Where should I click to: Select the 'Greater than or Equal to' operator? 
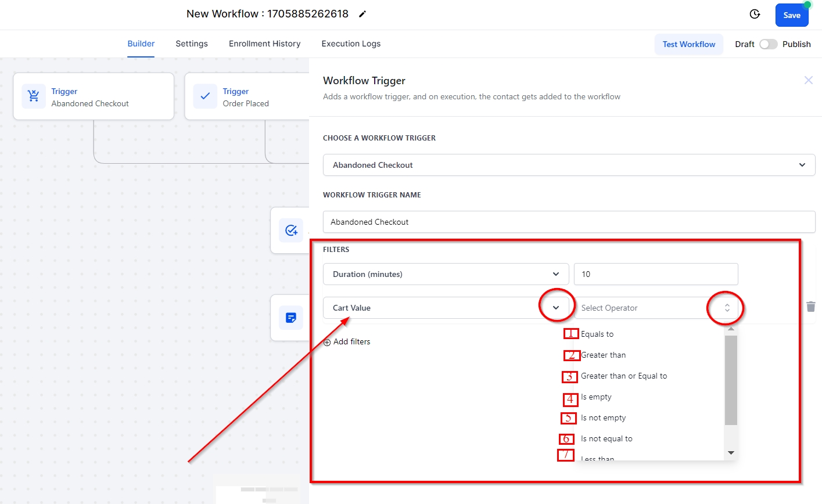[624, 376]
